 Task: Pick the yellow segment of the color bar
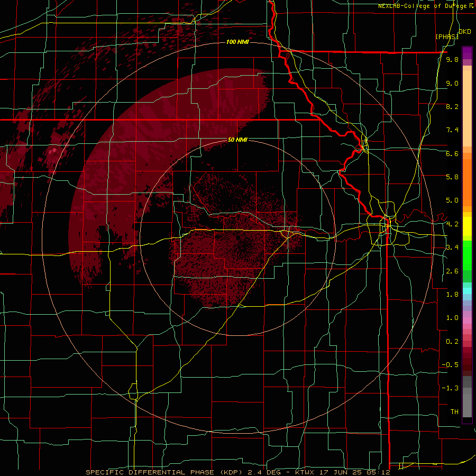[x=467, y=226]
